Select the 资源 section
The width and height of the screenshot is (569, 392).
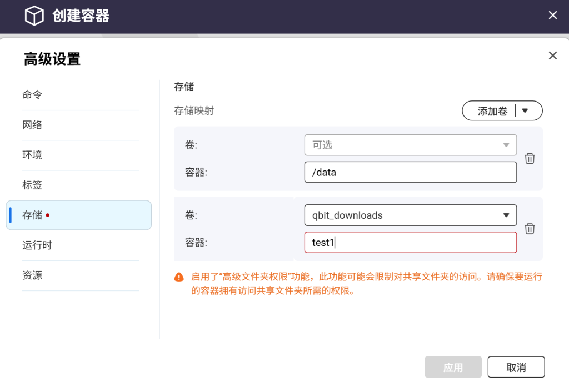pyautogui.click(x=32, y=275)
